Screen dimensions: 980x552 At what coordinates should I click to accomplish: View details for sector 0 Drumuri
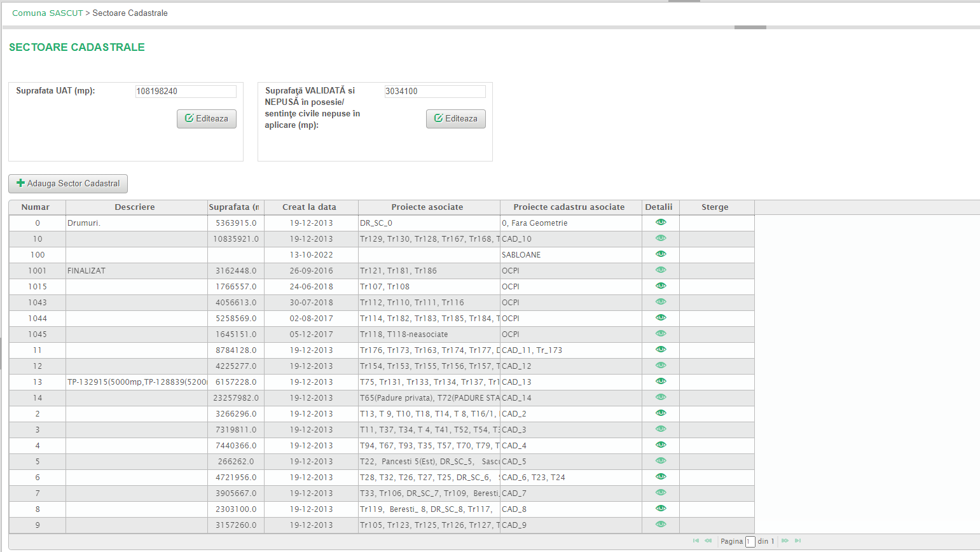click(661, 223)
